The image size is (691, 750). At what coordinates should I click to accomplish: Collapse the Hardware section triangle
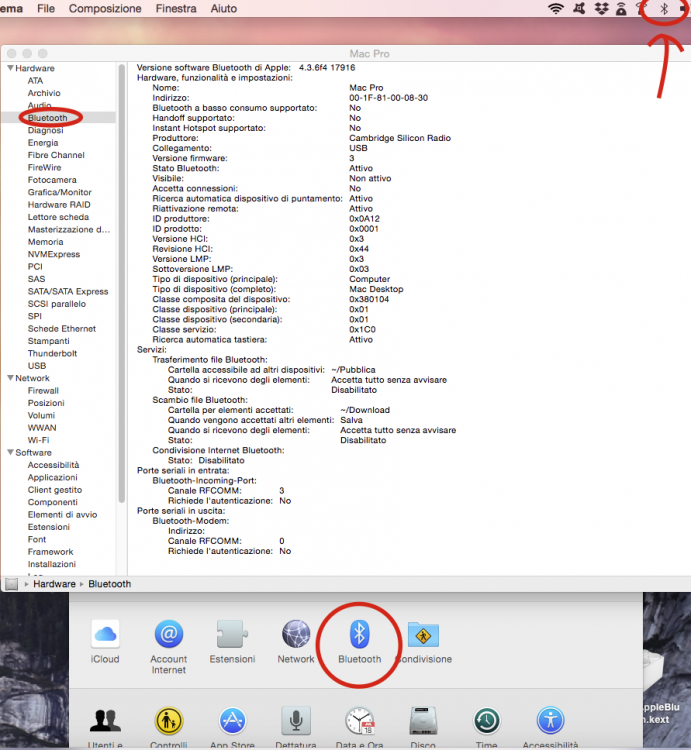pos(10,68)
